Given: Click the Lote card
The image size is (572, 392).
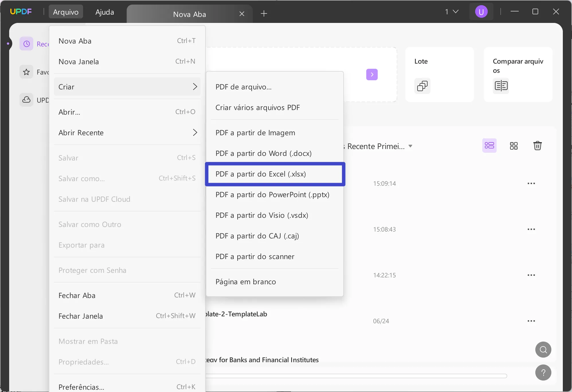Looking at the screenshot, I should (x=439, y=75).
